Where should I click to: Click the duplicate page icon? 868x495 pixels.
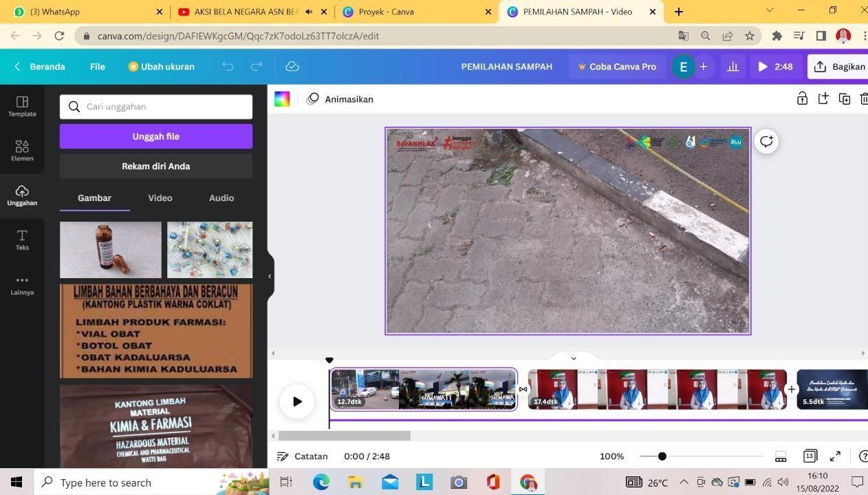tap(845, 99)
